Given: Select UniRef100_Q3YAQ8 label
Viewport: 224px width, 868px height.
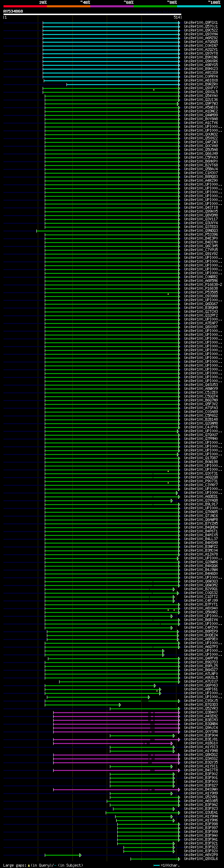Looking at the screenshot, I should coord(201,501).
